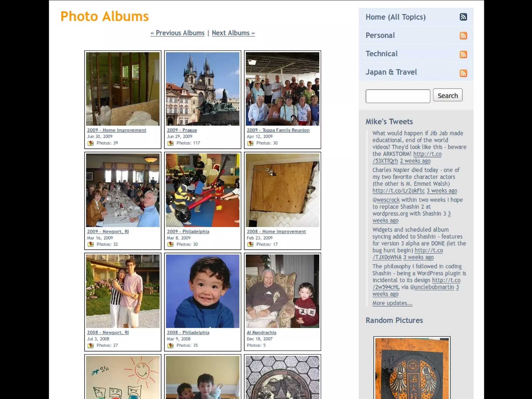Click the Personal RSS feed icon
Image resolution: width=532 pixels, height=399 pixels.
463,36
